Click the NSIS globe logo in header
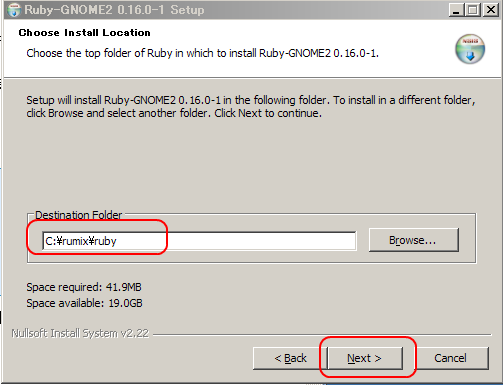Screen dimensions: 503x385 tap(470, 49)
